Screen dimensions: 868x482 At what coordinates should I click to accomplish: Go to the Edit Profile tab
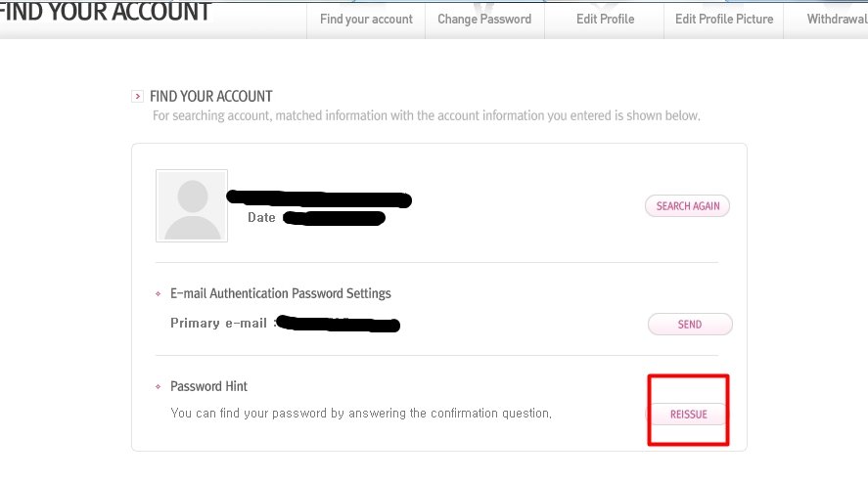tap(604, 20)
